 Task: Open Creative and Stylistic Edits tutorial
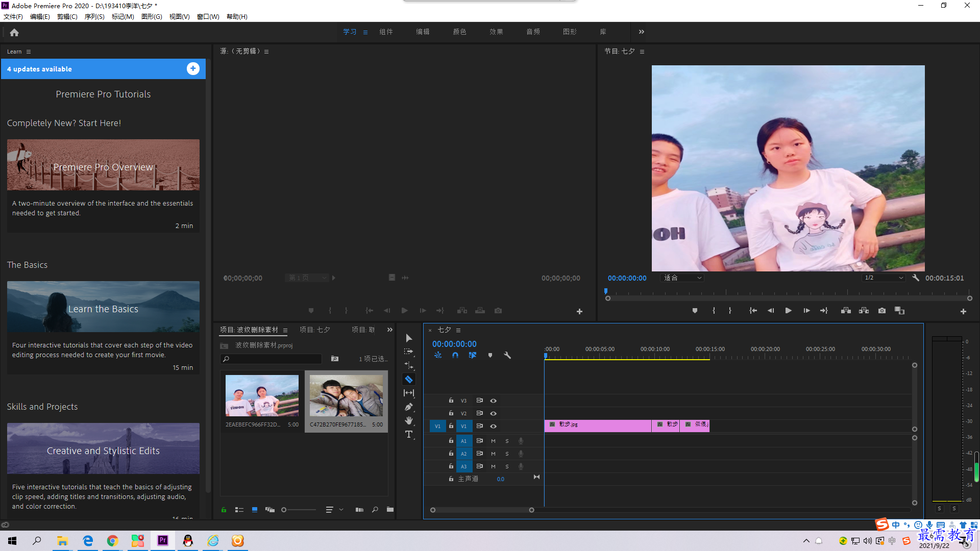coord(103,448)
